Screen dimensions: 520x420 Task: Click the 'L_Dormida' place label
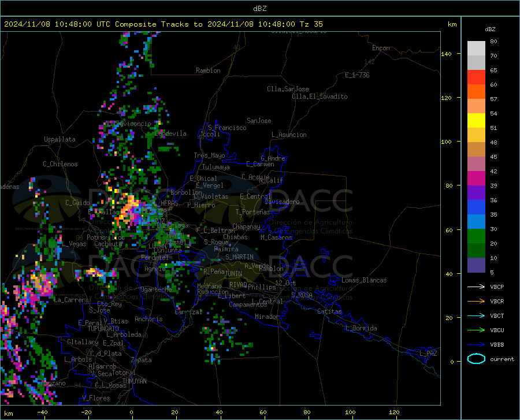(x=361, y=328)
